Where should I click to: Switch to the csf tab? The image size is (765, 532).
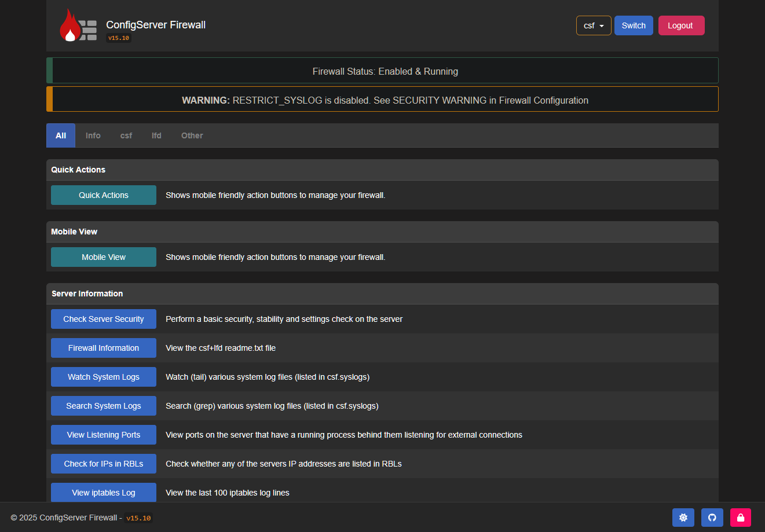[x=126, y=135]
